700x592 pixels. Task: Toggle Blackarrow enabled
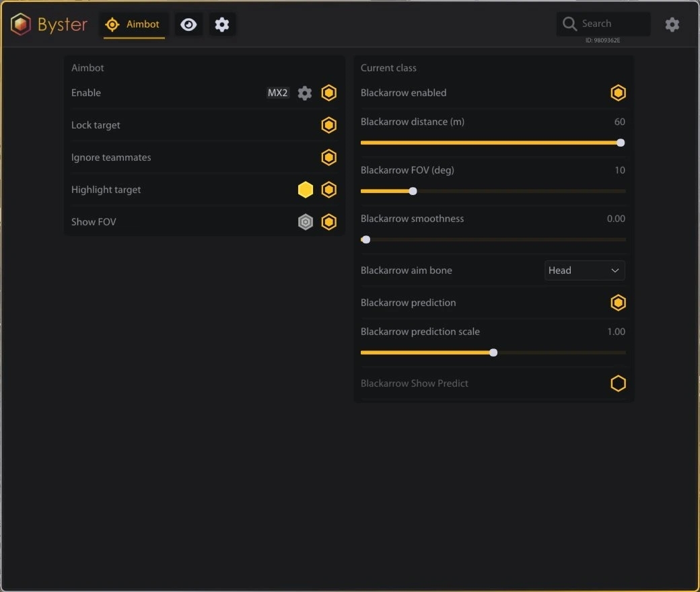click(618, 93)
